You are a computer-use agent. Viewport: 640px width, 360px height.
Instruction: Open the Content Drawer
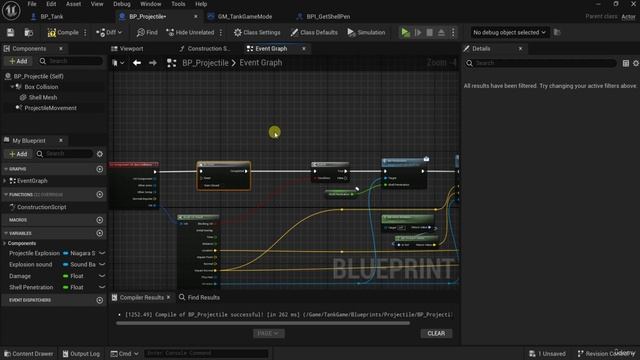[29, 354]
